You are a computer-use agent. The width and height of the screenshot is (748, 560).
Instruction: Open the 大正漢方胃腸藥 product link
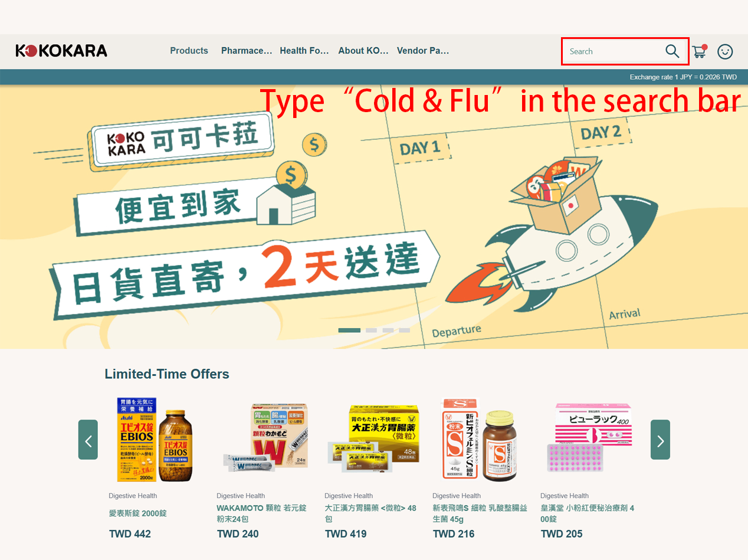370,513
